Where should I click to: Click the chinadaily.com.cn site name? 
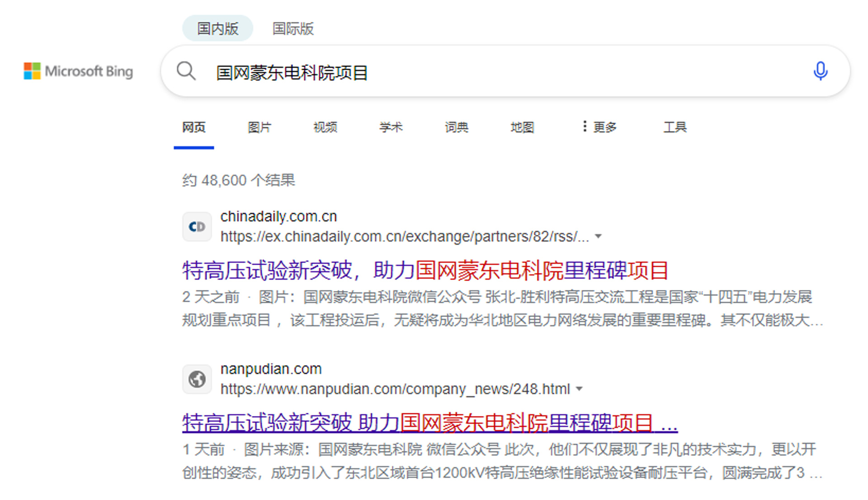pos(278,216)
